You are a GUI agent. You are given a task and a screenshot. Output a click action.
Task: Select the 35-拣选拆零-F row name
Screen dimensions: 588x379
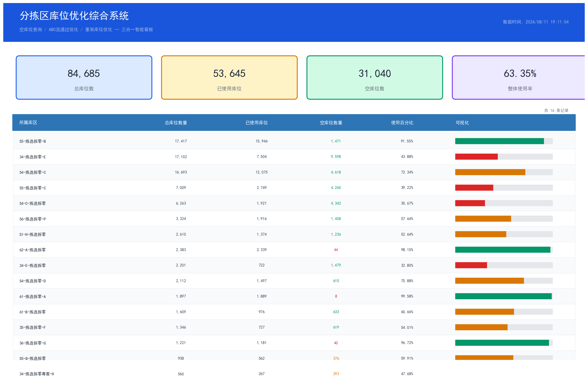(33, 327)
